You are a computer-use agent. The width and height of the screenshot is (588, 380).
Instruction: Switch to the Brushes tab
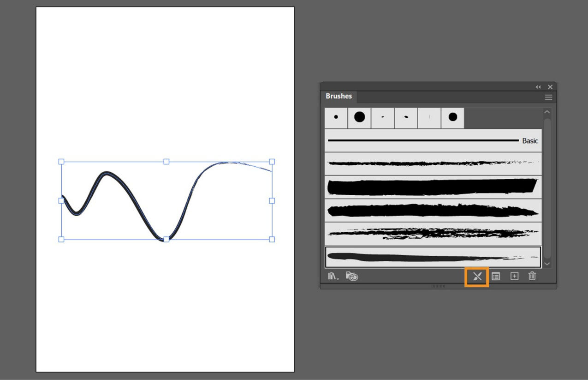pos(339,96)
